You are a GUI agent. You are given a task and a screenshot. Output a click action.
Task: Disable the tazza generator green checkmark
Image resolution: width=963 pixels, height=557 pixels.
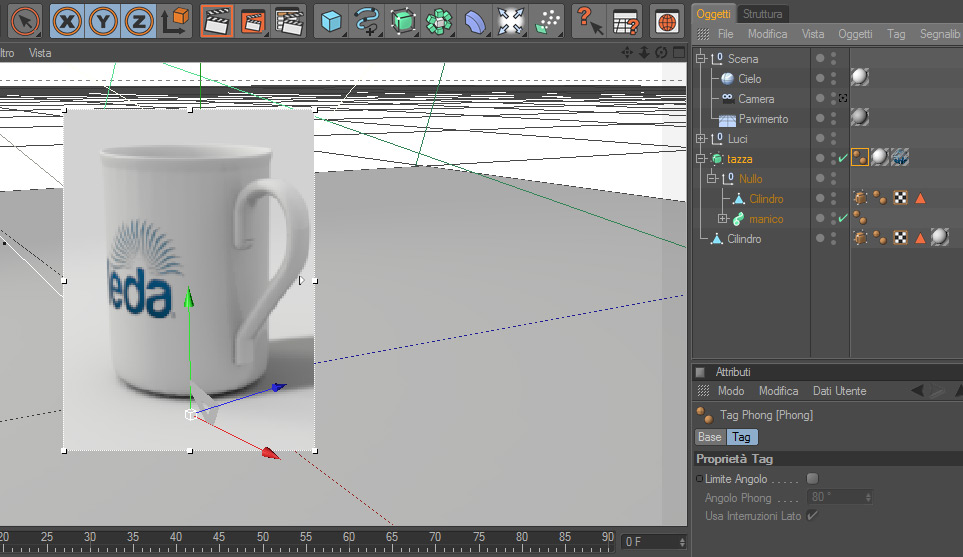pyautogui.click(x=843, y=158)
